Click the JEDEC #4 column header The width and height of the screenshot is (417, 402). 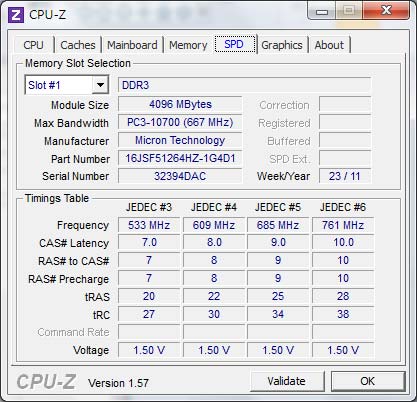(x=214, y=207)
